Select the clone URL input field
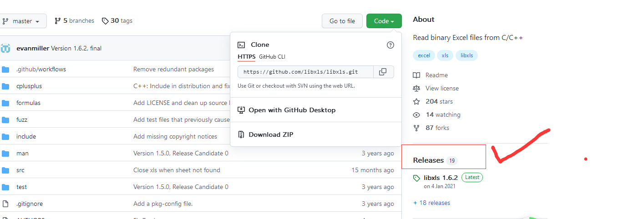Image resolution: width=644 pixels, height=219 pixels. click(x=305, y=72)
